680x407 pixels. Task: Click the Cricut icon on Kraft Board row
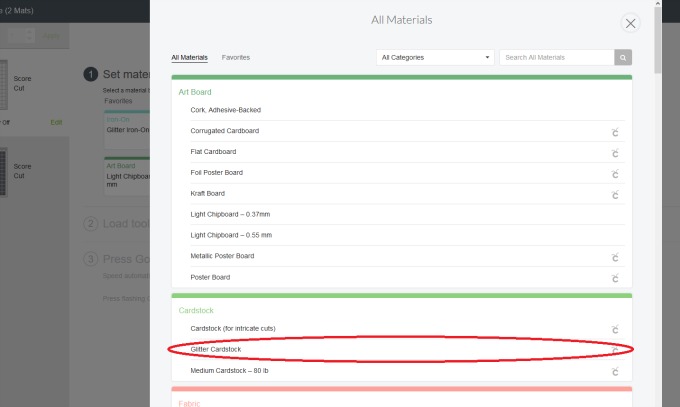tap(615, 195)
